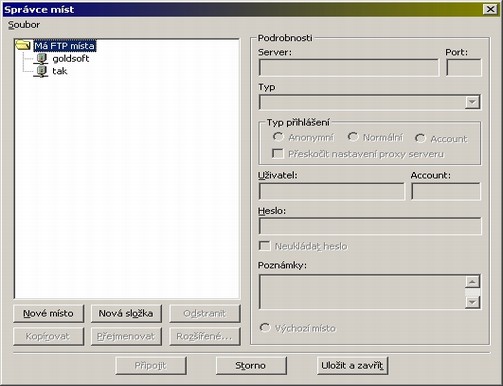The height and width of the screenshot is (386, 503).
Task: Click into the Server input field
Action: click(x=349, y=68)
